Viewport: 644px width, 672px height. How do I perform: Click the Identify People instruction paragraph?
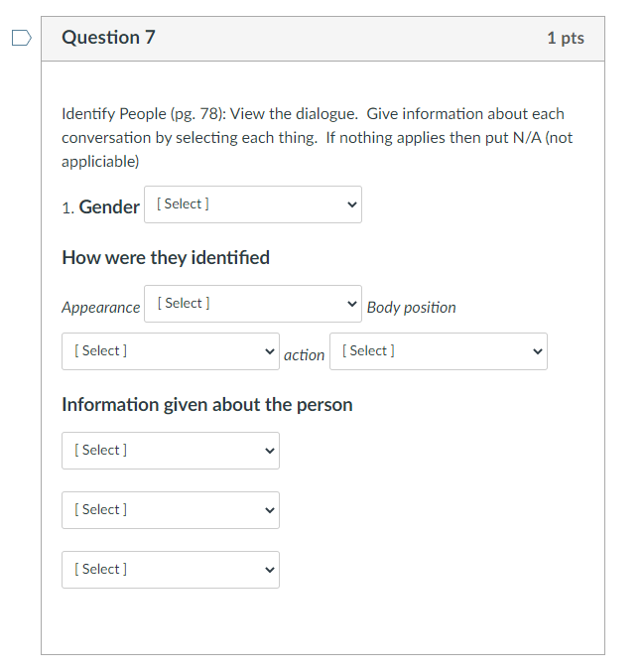point(317,137)
